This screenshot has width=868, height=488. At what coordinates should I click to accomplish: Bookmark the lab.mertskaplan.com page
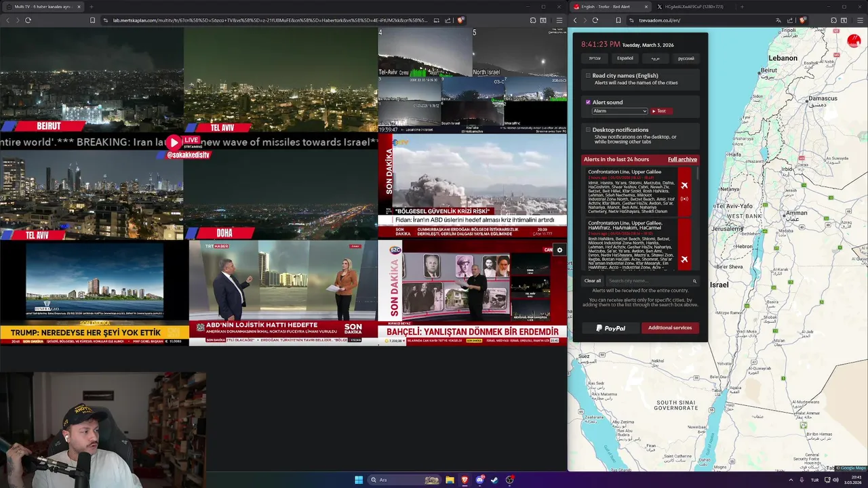[93, 20]
